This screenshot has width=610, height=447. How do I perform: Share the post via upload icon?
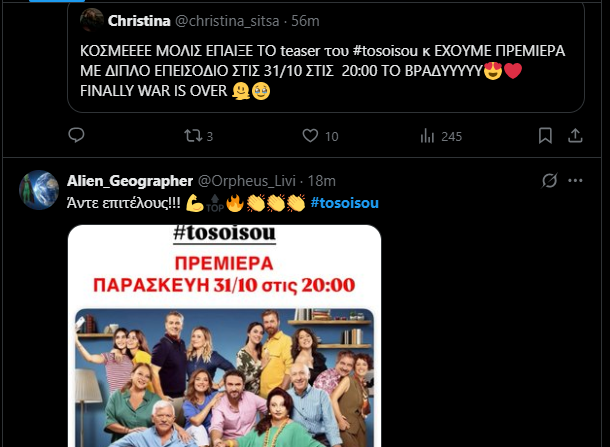tap(575, 136)
